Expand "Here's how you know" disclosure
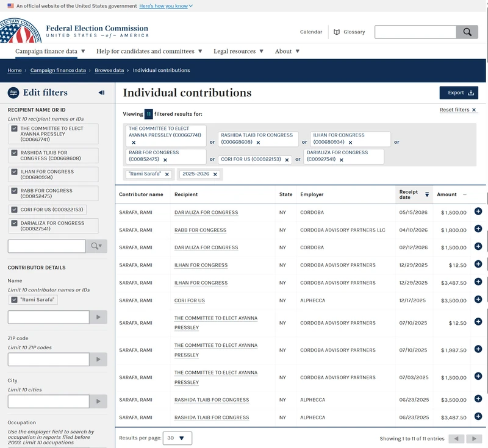 tap(166, 6)
